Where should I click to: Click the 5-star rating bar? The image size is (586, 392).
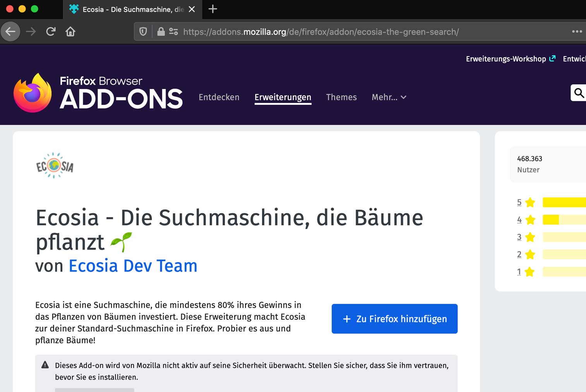click(x=564, y=202)
